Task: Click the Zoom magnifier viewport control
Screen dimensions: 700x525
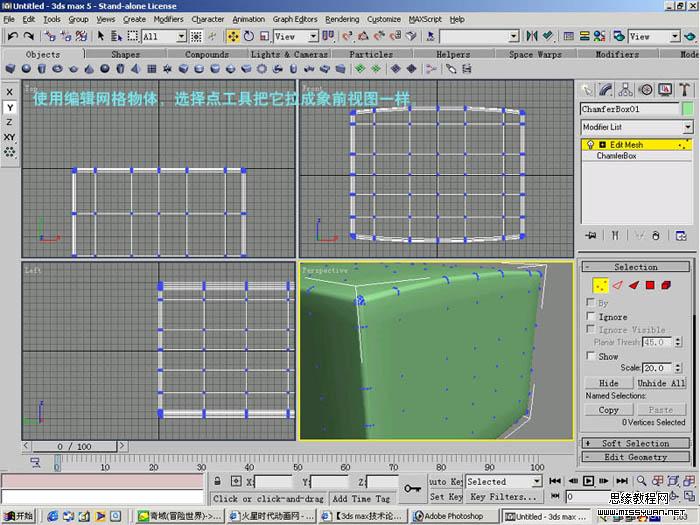Action: pyautogui.click(x=642, y=481)
